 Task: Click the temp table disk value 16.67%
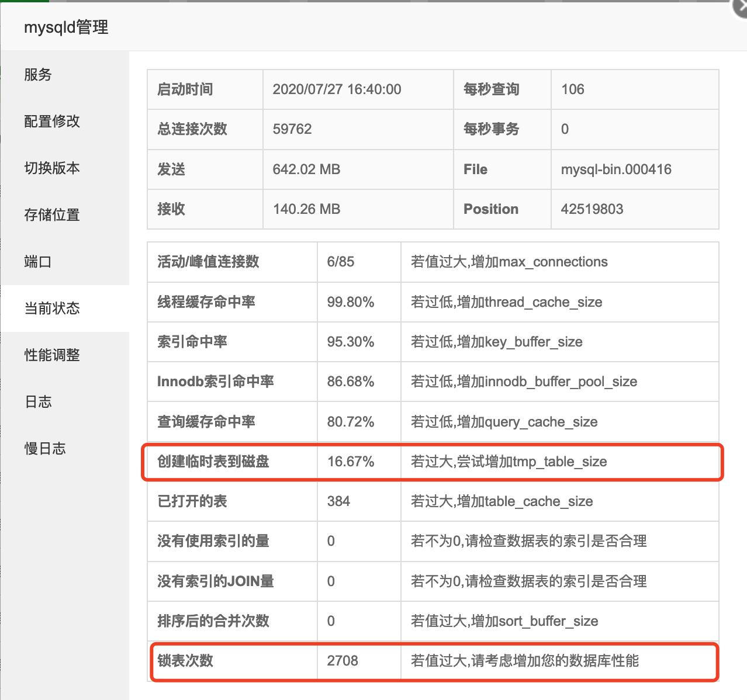pyautogui.click(x=351, y=462)
